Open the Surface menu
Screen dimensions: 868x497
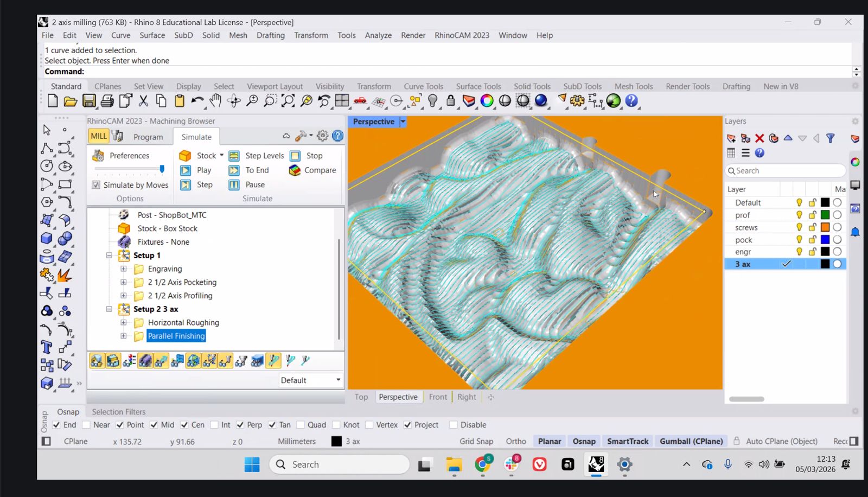[x=152, y=35]
